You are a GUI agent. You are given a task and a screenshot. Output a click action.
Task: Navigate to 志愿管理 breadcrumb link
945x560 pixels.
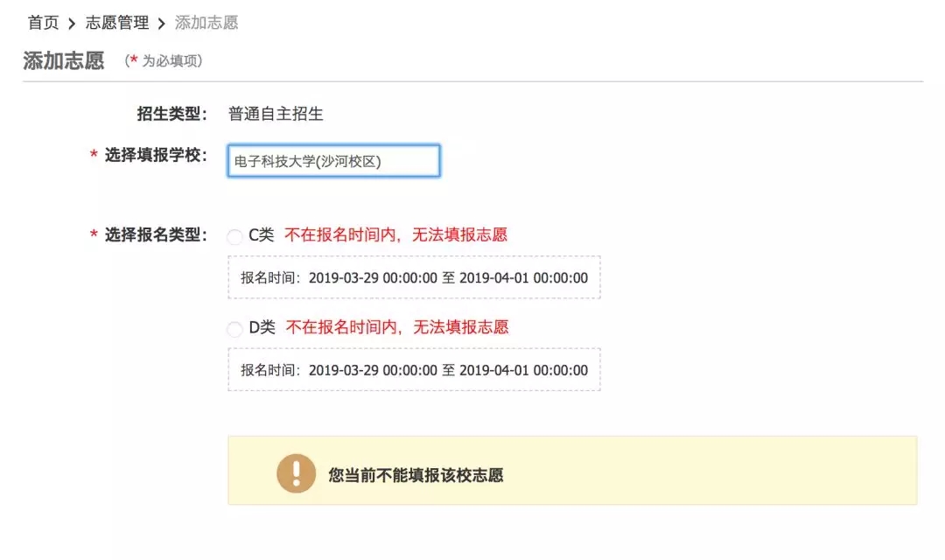coord(117,23)
